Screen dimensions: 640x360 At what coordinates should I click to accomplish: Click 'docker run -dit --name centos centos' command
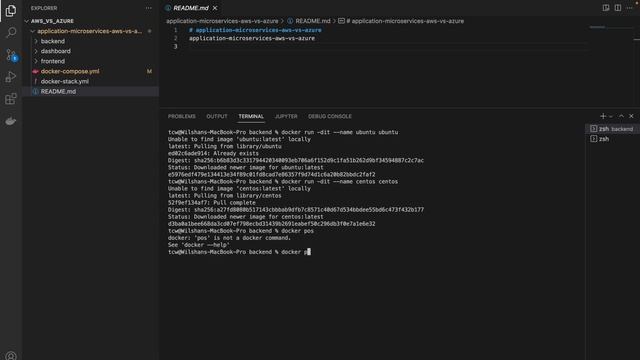340,181
